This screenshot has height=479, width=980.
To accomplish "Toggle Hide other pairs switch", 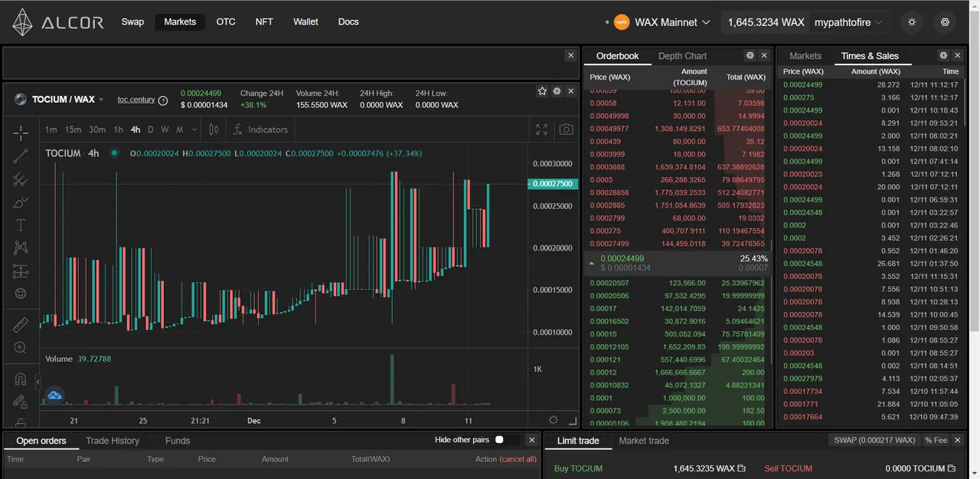I will 502,440.
